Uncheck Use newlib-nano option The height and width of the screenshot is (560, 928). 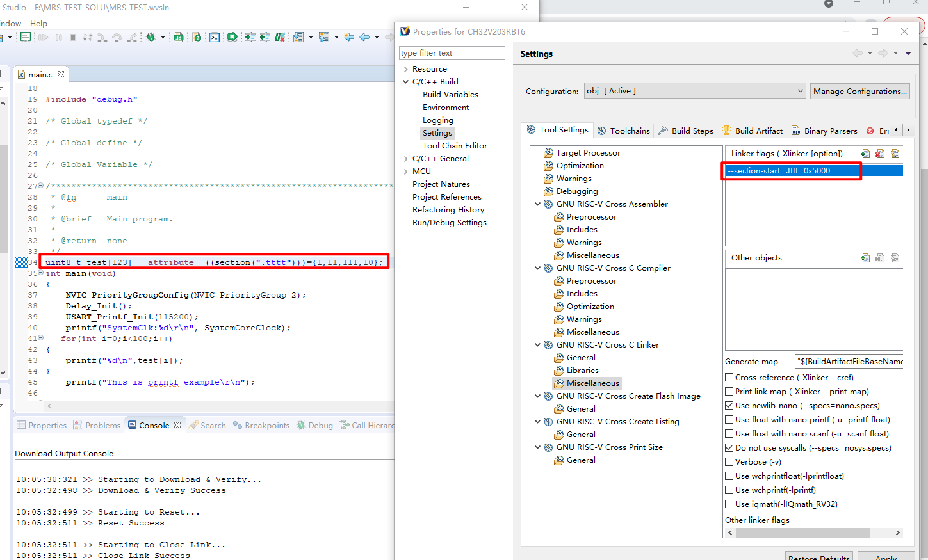[729, 406]
